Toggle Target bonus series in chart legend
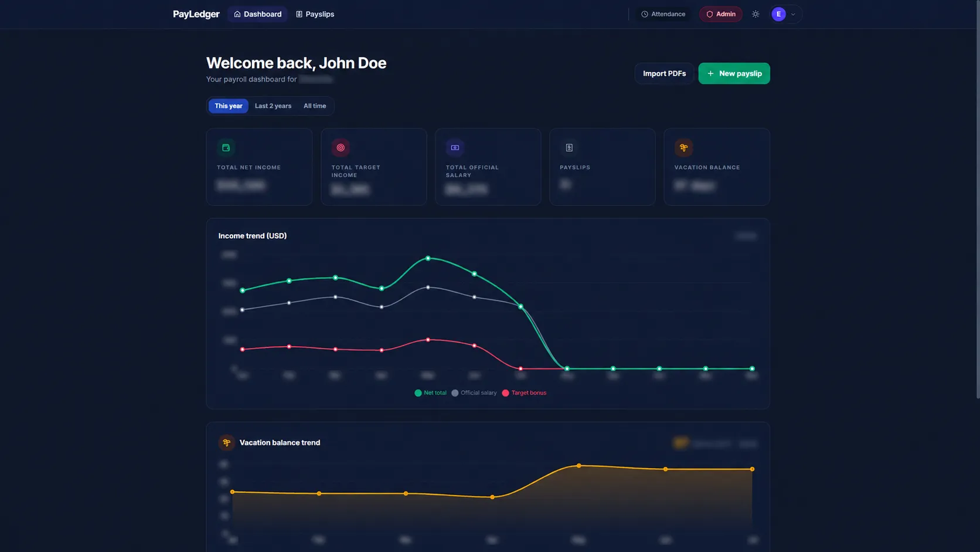 524,393
